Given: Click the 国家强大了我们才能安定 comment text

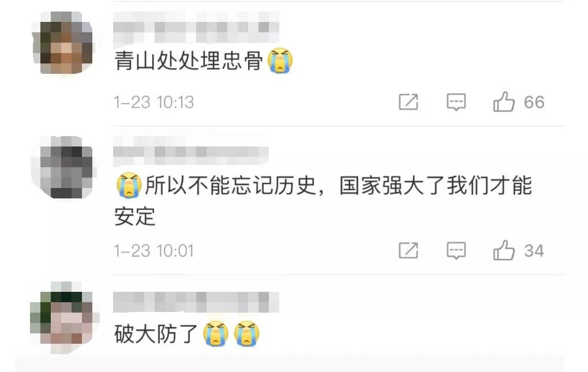Looking at the screenshot, I should pyautogui.click(x=323, y=201).
